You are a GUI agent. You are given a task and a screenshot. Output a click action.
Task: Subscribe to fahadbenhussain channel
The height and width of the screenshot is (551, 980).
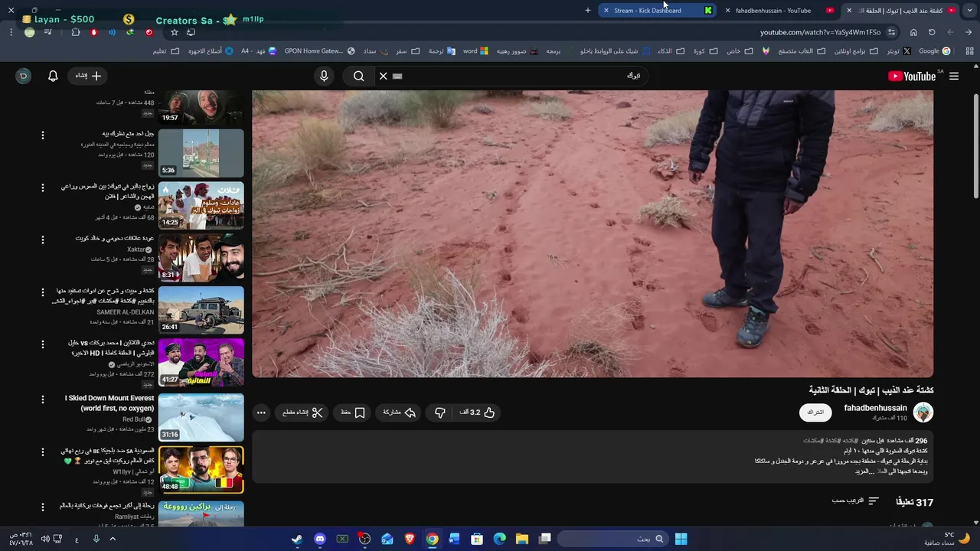(x=815, y=412)
